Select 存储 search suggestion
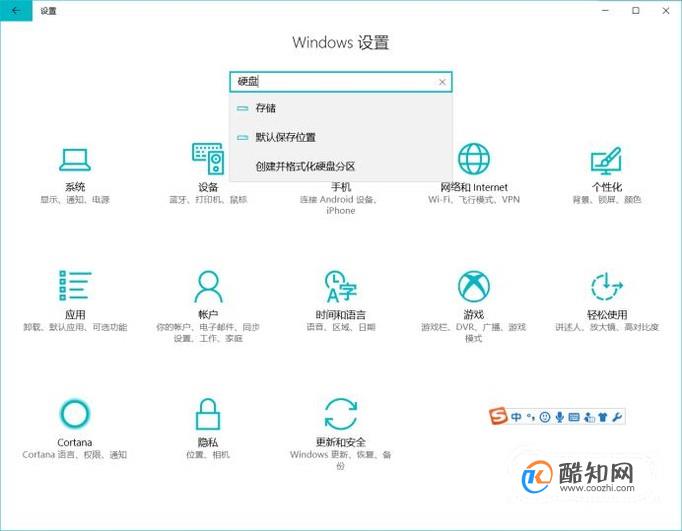 pyautogui.click(x=341, y=108)
